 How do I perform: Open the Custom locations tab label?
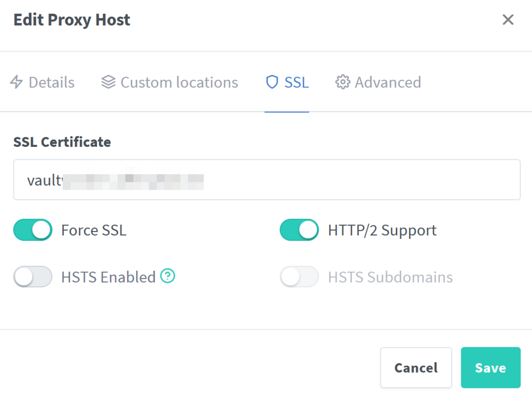pos(179,82)
